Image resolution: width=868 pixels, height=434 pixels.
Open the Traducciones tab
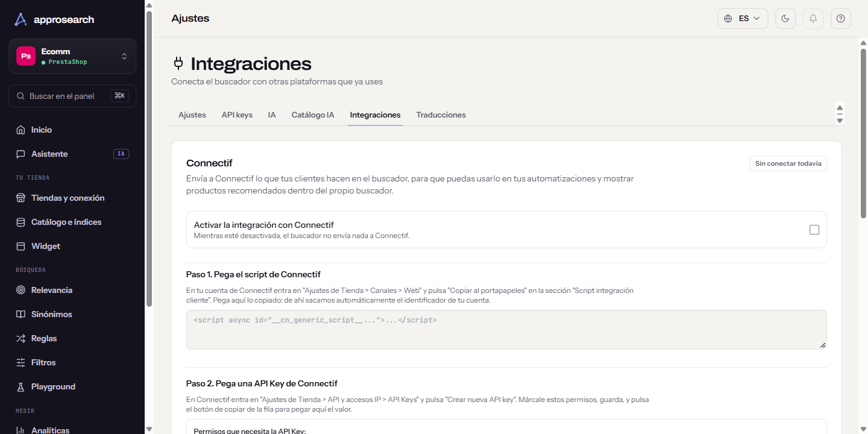pos(441,115)
